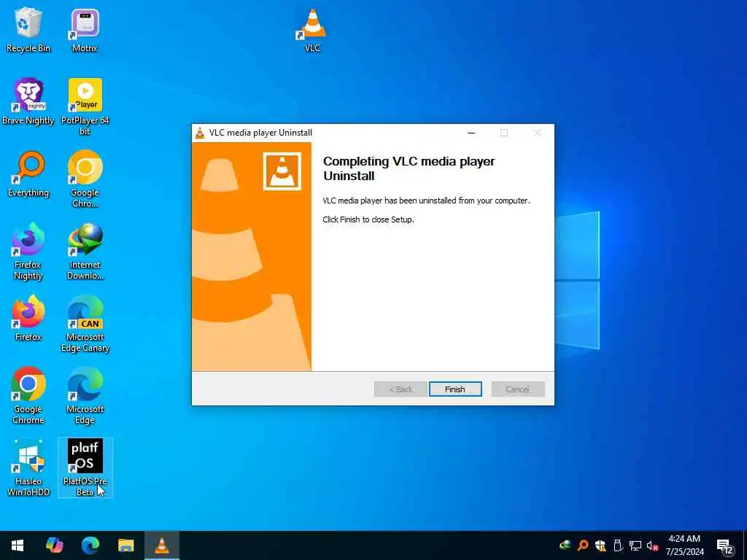The height and width of the screenshot is (560, 747).
Task: Select the Microsoft Edge Canary desktop icon
Action: pyautogui.click(x=85, y=324)
